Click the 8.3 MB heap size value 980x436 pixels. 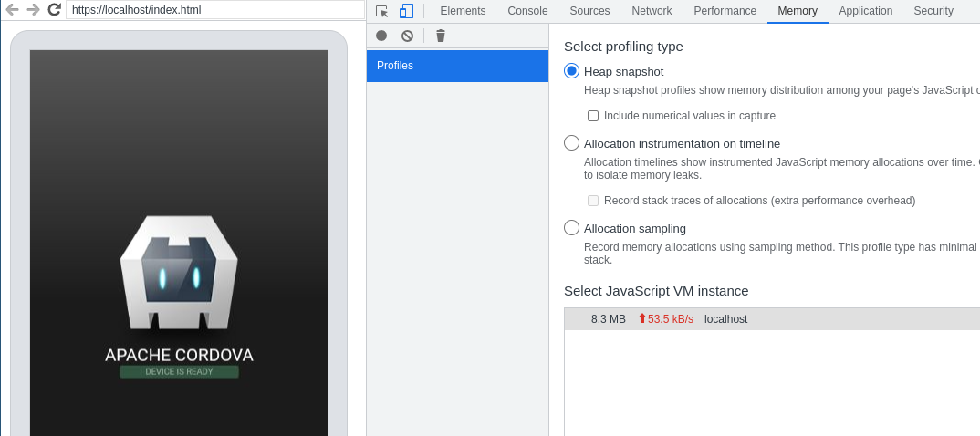(x=608, y=319)
